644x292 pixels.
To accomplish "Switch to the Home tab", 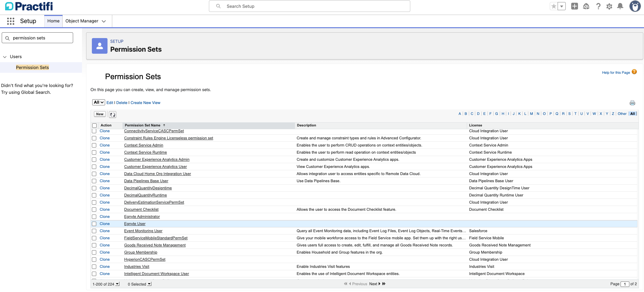I will (53, 21).
